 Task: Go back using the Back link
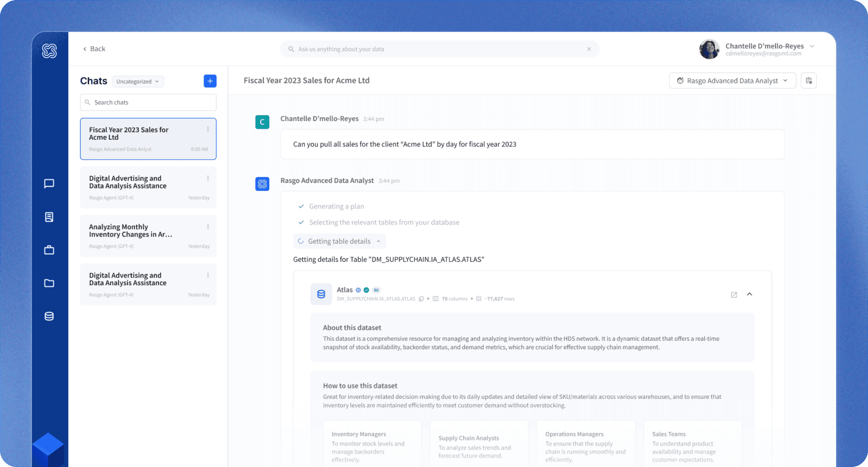94,49
